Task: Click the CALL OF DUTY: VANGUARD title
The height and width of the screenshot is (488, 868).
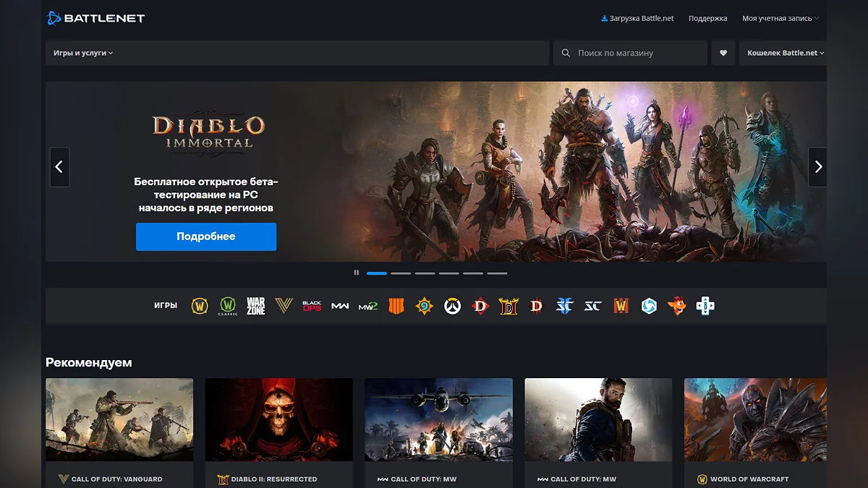Action: (116, 479)
